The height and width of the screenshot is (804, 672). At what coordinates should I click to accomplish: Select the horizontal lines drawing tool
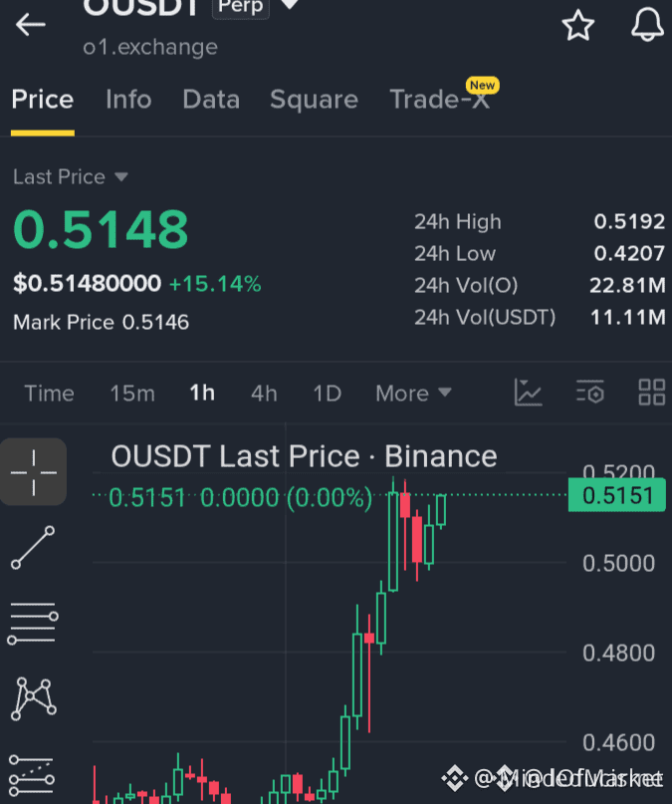33,624
